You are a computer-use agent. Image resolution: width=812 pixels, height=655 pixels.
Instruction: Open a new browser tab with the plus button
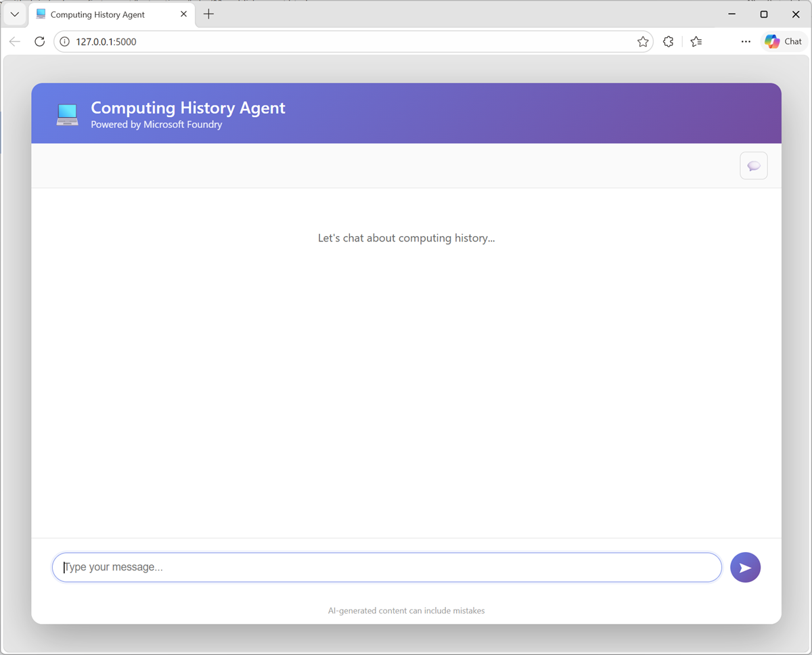[x=209, y=14]
